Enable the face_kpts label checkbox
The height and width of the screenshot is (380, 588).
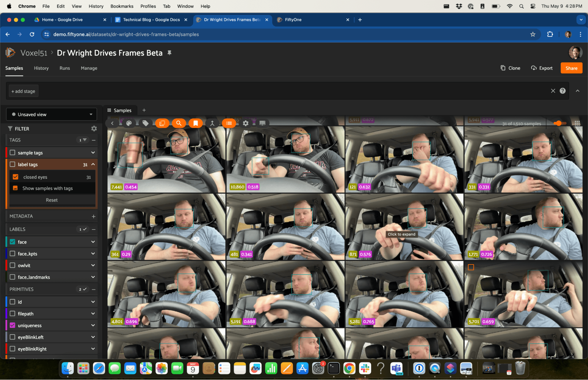pos(13,253)
